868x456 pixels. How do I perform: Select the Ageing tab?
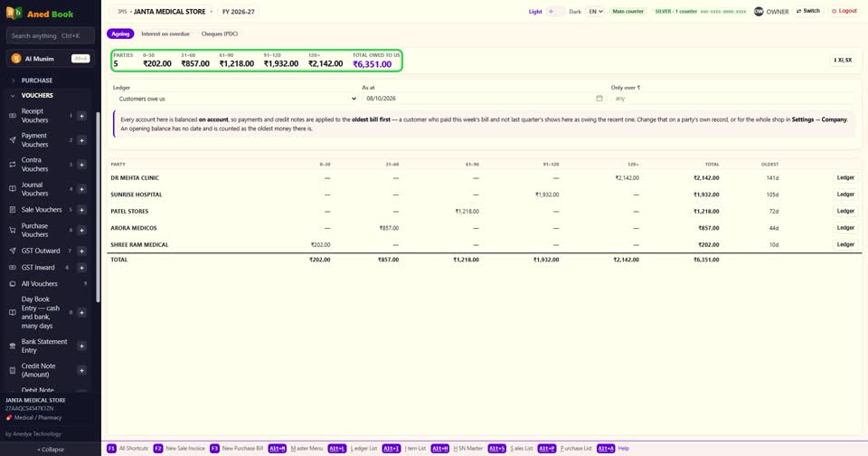click(120, 33)
